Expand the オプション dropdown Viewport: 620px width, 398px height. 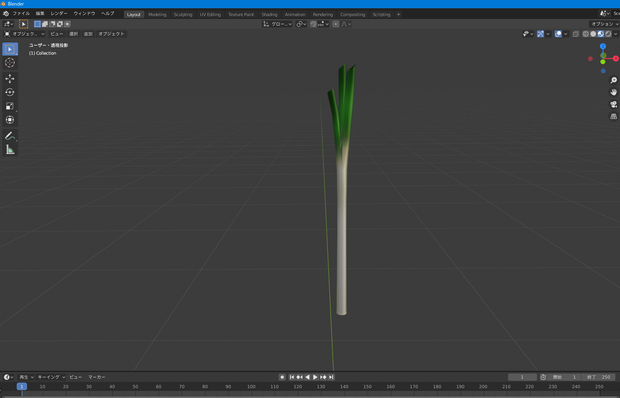point(604,24)
